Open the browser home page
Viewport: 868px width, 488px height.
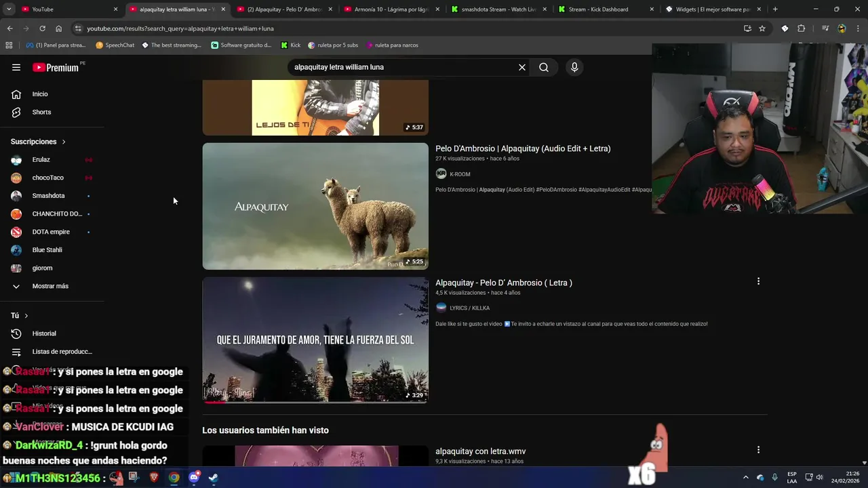(x=59, y=28)
